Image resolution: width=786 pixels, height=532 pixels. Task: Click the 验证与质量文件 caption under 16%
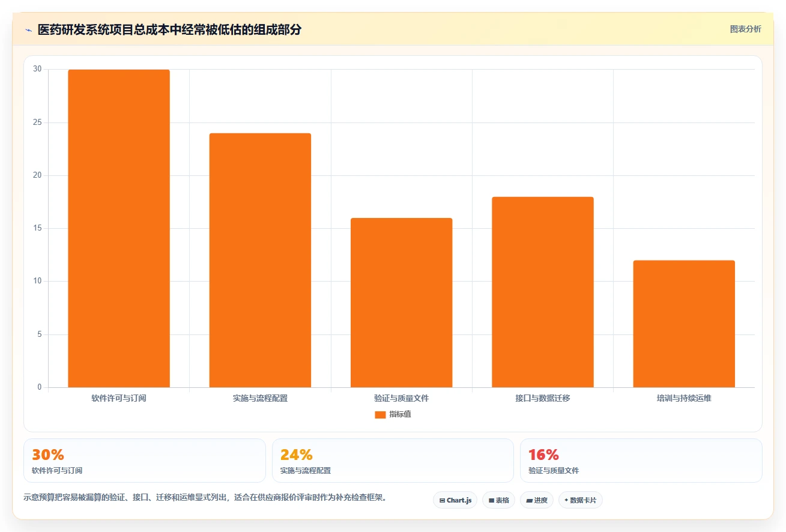[554, 471]
